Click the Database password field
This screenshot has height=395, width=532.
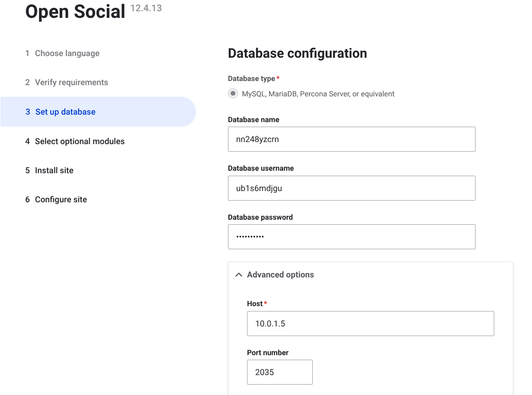(351, 237)
